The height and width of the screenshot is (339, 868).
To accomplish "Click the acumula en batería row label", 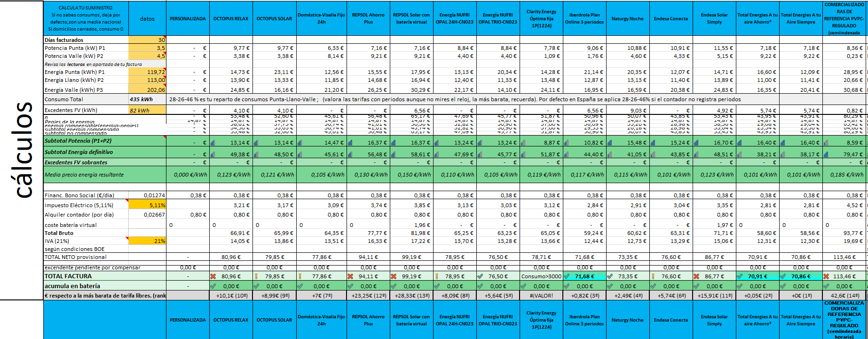I will (x=72, y=286).
